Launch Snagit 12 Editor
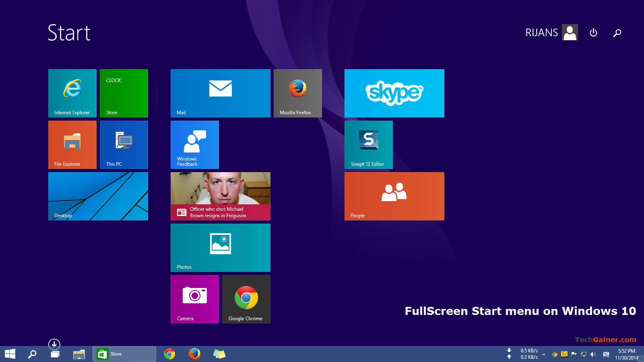This screenshot has width=644, height=362. (x=368, y=144)
